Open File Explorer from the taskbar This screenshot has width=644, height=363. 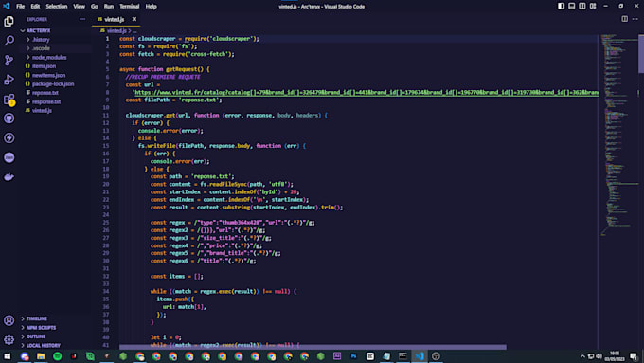[41, 356]
